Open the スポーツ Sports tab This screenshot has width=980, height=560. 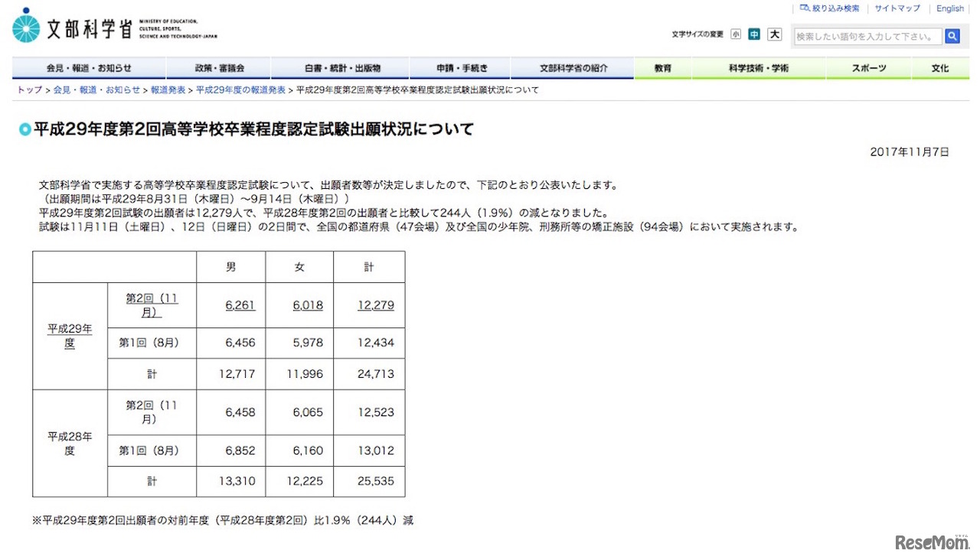tap(869, 67)
